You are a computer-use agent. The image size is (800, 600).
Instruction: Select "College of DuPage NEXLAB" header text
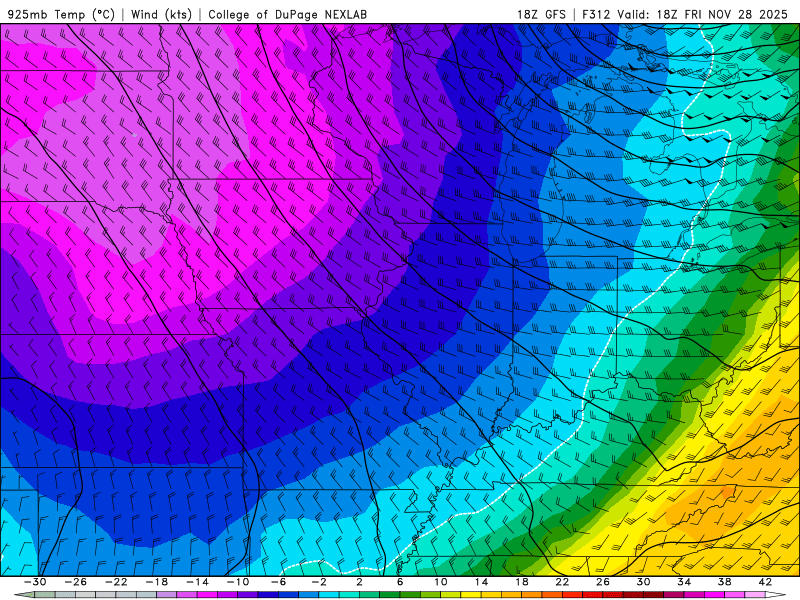(287, 14)
